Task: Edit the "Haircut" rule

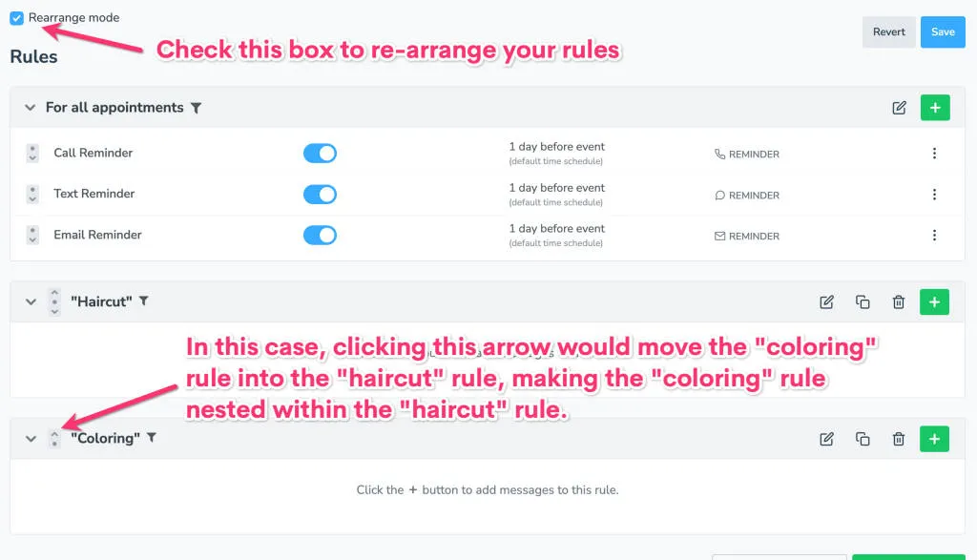Action: [826, 301]
